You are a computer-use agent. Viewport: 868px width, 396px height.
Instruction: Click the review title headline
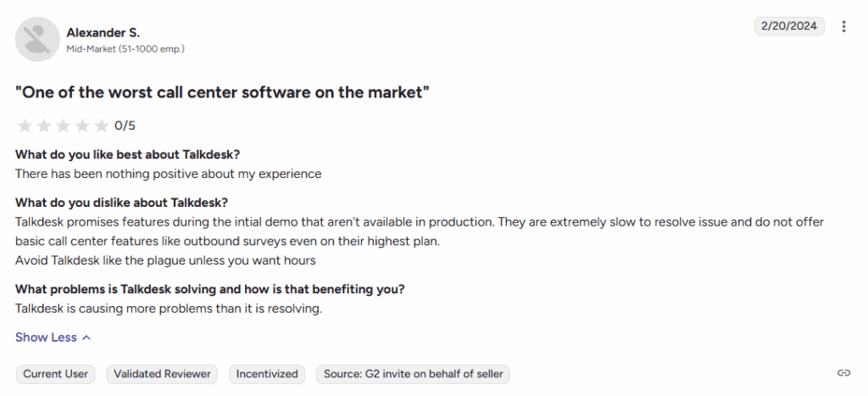(222, 92)
